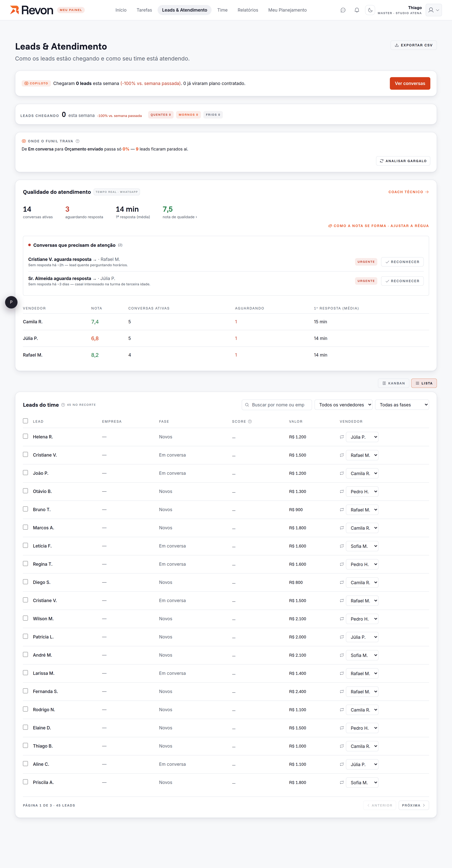Click the Exportar CSV button
Screen dimensions: 452x868
pos(414,45)
